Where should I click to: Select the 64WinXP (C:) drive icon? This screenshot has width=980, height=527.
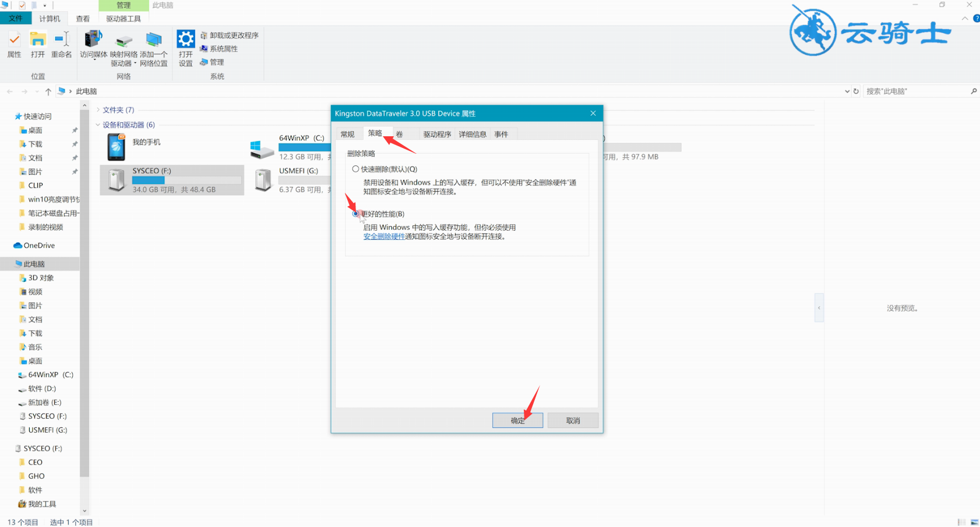coord(262,149)
